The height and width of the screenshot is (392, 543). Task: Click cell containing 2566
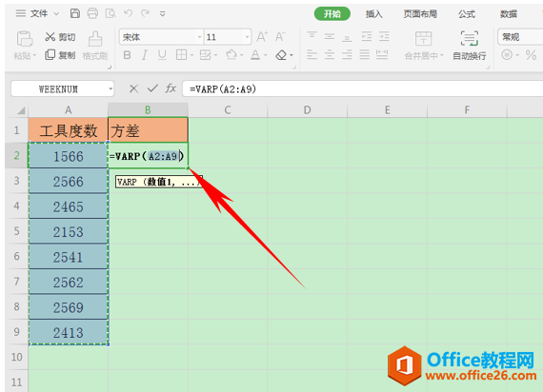click(x=69, y=182)
